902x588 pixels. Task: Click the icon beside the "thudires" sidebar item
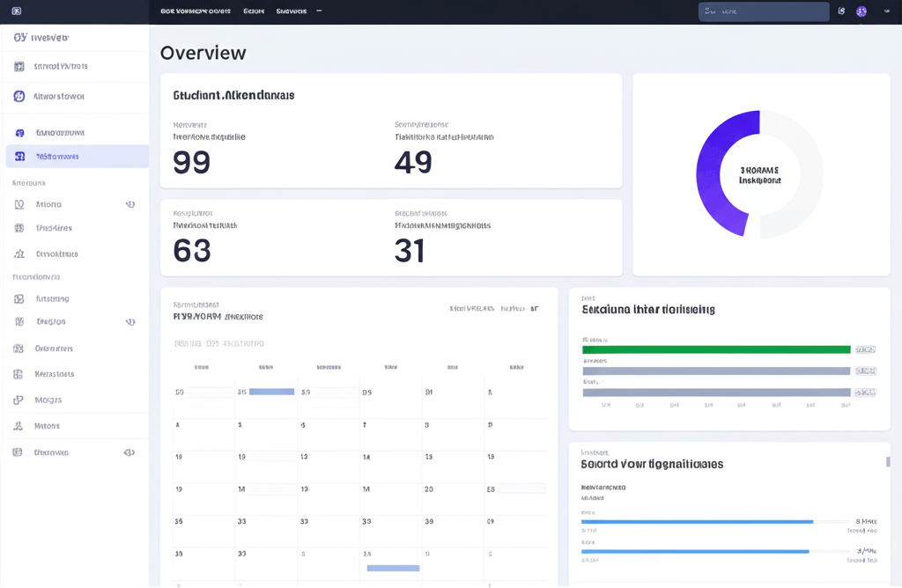19,228
